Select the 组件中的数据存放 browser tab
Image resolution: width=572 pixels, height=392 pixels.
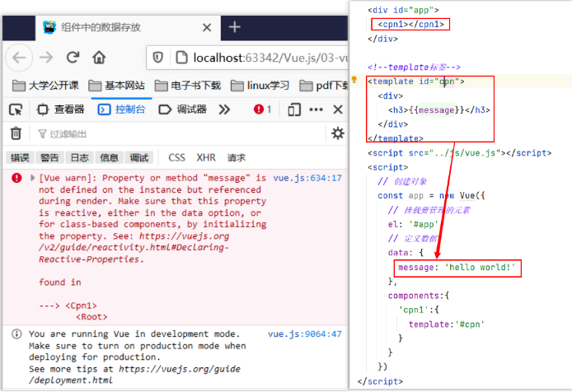pyautogui.click(x=128, y=27)
